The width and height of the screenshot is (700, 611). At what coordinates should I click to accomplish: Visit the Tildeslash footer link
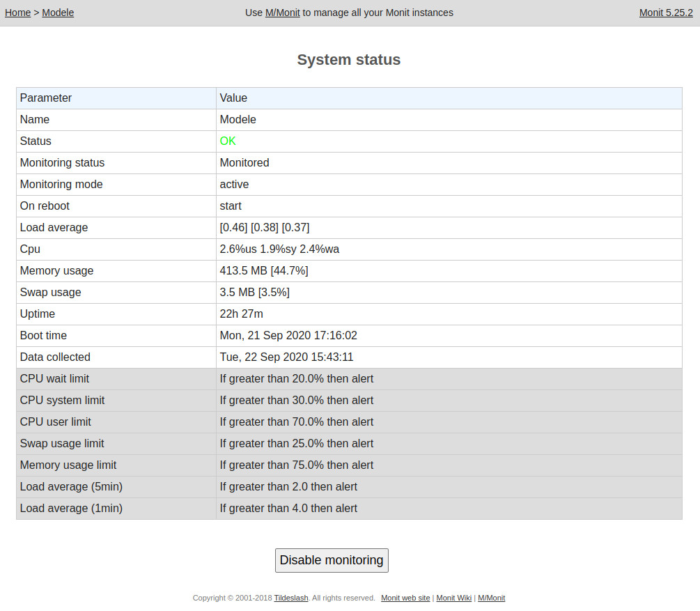pyautogui.click(x=291, y=598)
